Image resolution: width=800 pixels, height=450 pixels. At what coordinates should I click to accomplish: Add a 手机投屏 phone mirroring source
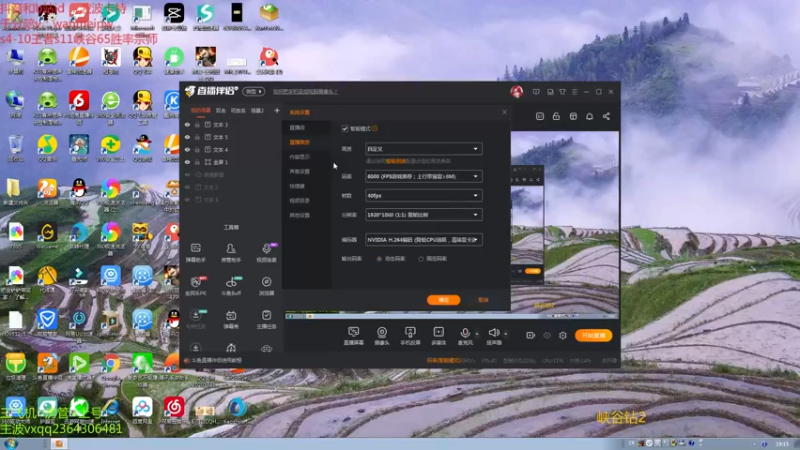click(410, 336)
